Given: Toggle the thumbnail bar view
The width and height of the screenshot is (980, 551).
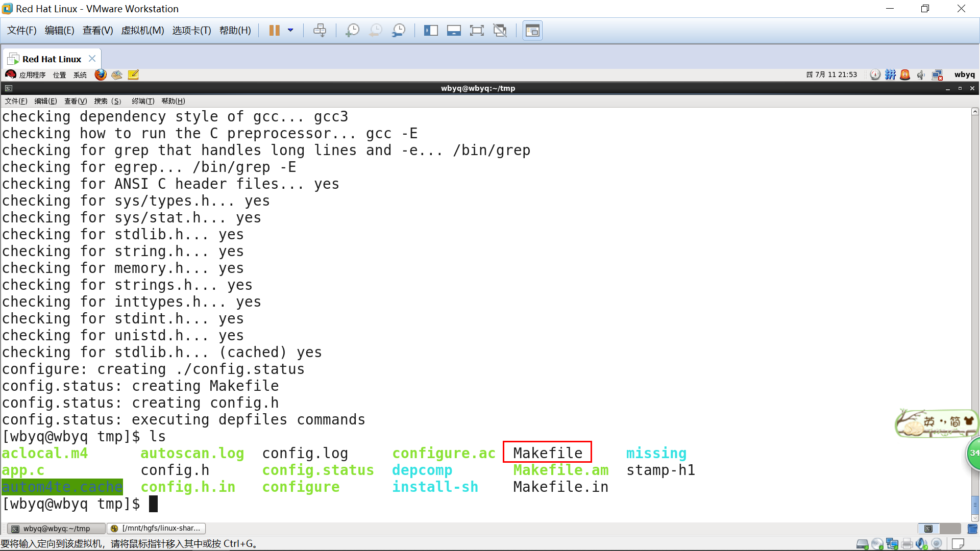Looking at the screenshot, I should point(454,31).
